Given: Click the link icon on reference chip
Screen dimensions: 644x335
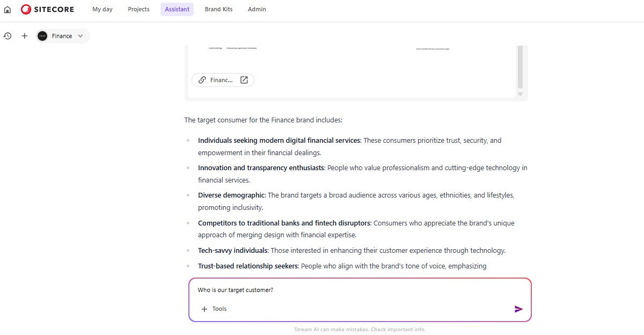Looking at the screenshot, I should 202,80.
